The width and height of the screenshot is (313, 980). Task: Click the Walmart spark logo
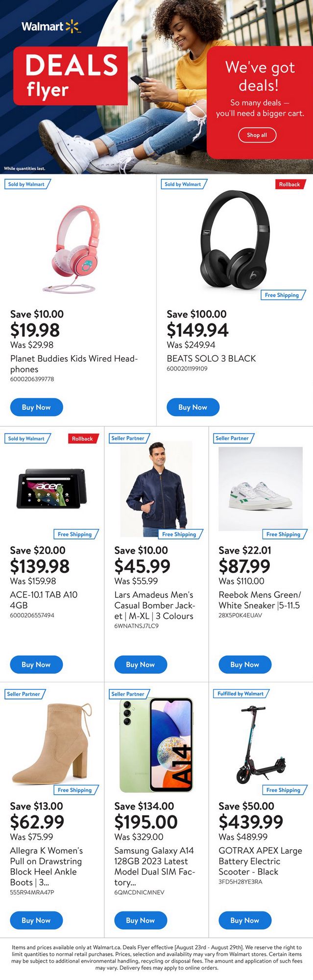point(72,26)
